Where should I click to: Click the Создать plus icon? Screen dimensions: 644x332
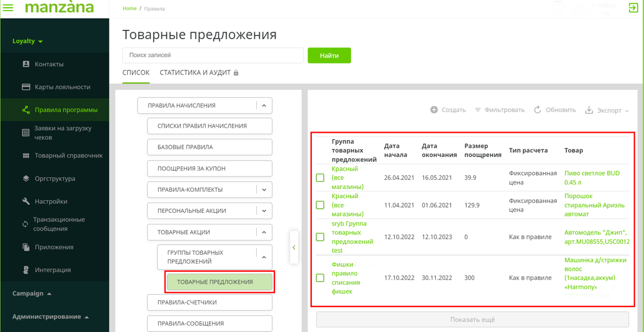coord(434,110)
